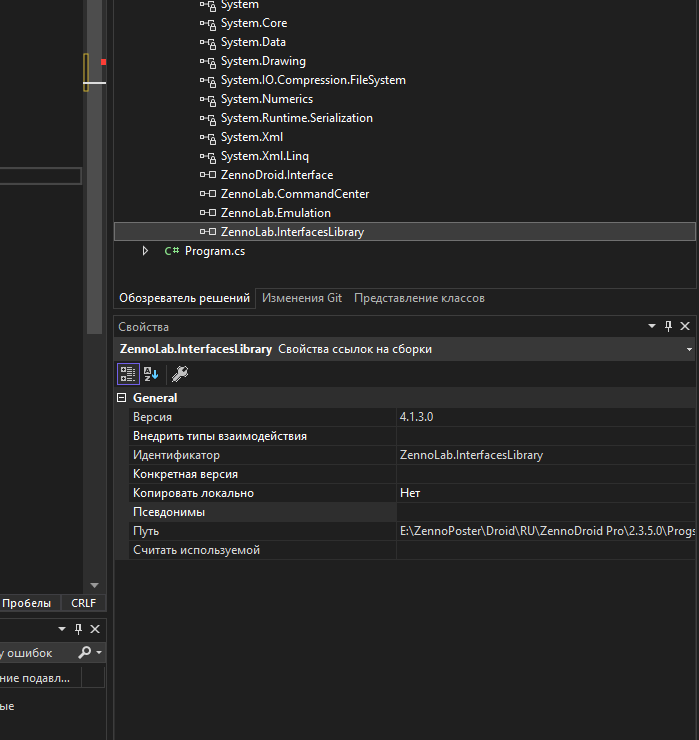The width and height of the screenshot is (699, 740).
Task: Open the Properties object selector dropdown
Action: 689,349
